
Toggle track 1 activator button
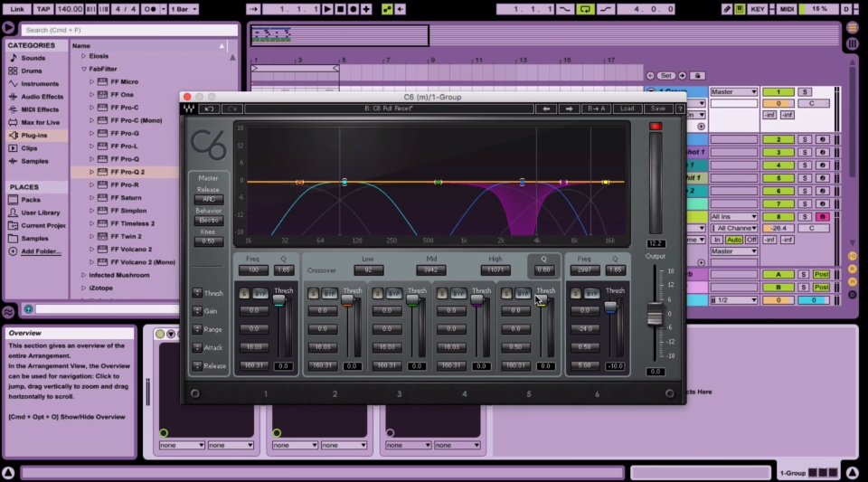[778, 92]
